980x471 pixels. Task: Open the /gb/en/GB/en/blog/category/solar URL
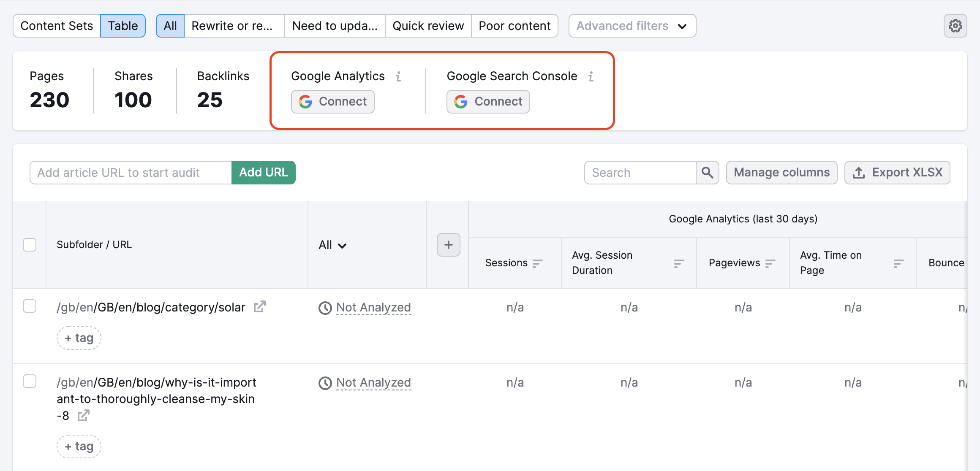(x=151, y=307)
